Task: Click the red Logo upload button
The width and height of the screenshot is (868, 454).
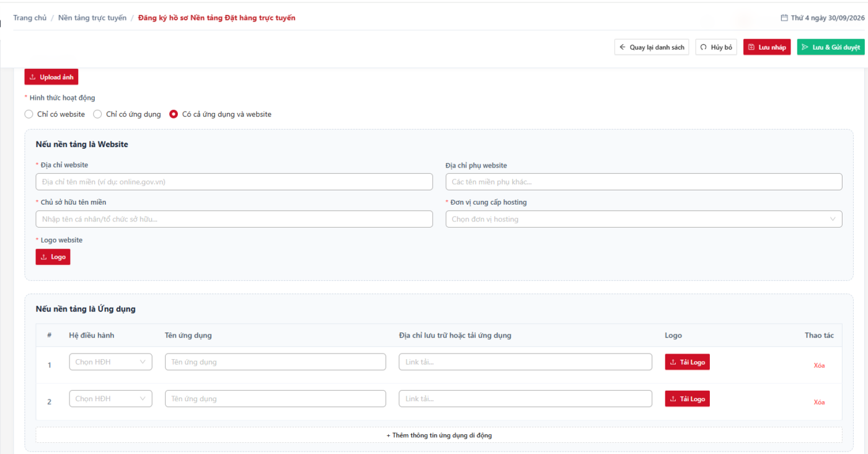Action: pos(53,257)
